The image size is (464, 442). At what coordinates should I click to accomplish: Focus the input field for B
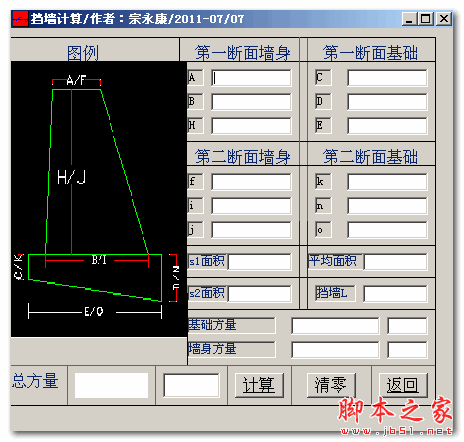coord(251,102)
